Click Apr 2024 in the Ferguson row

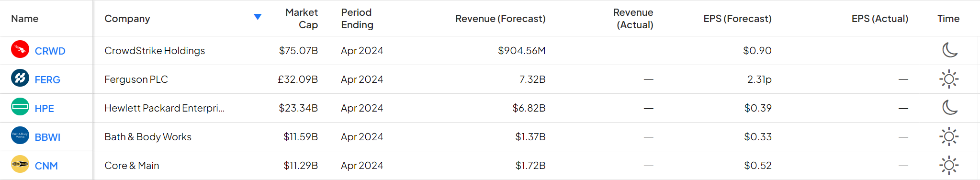pos(362,79)
